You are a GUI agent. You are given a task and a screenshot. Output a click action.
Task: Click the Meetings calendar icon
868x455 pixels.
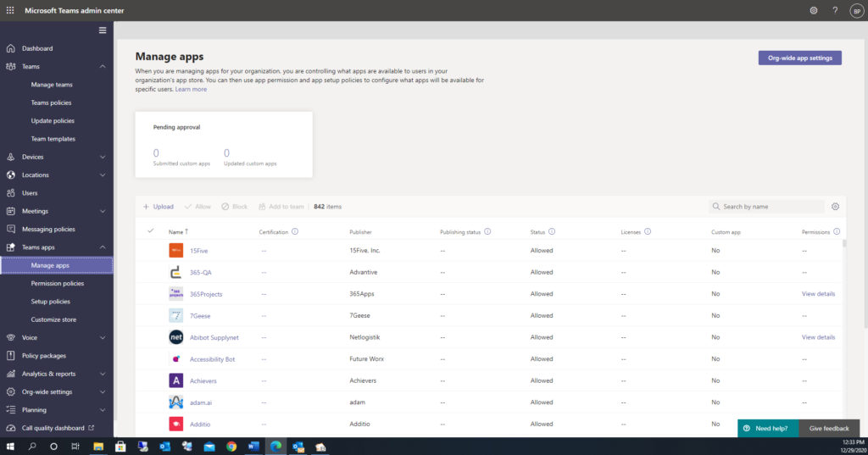coord(10,211)
